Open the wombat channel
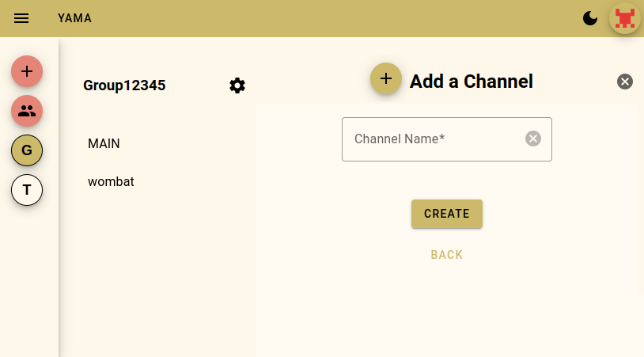This screenshot has width=644, height=357. [x=111, y=181]
